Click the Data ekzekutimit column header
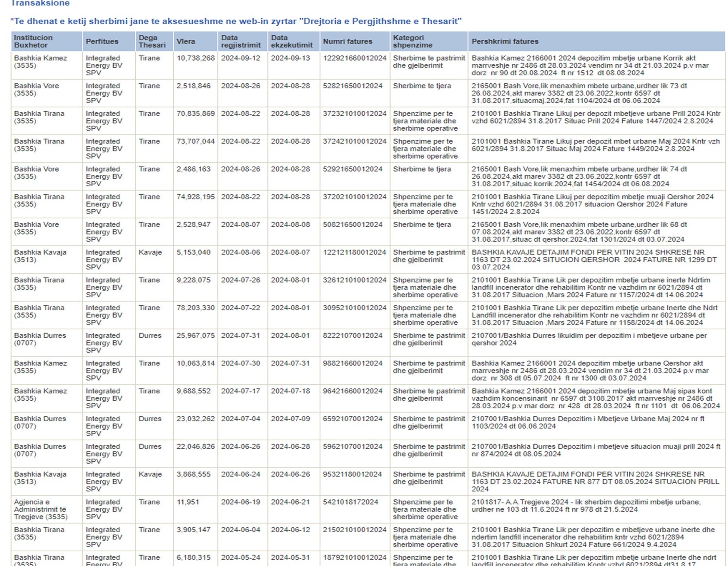Viewport: 728px width, 566px height. [x=291, y=41]
